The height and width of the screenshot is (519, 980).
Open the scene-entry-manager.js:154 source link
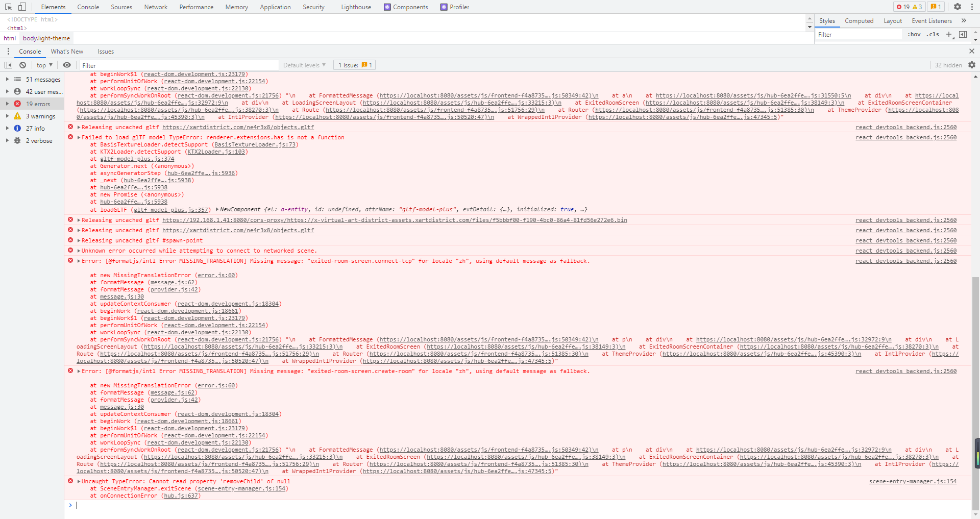[913, 481]
